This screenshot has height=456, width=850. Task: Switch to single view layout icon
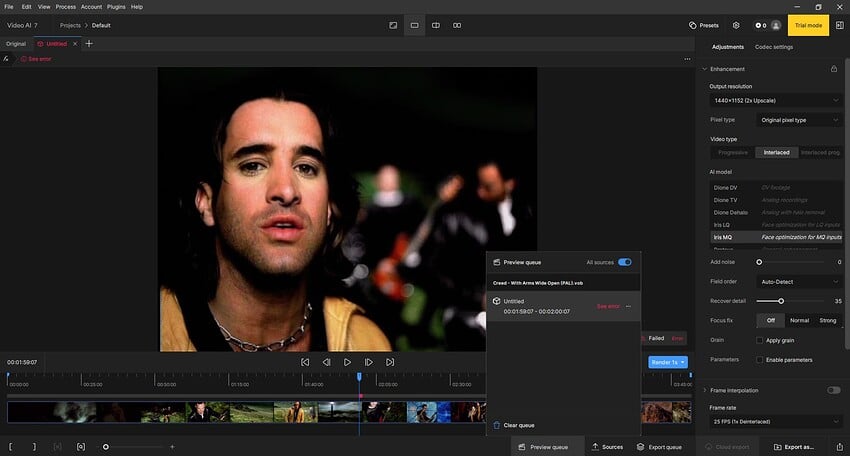(414, 25)
